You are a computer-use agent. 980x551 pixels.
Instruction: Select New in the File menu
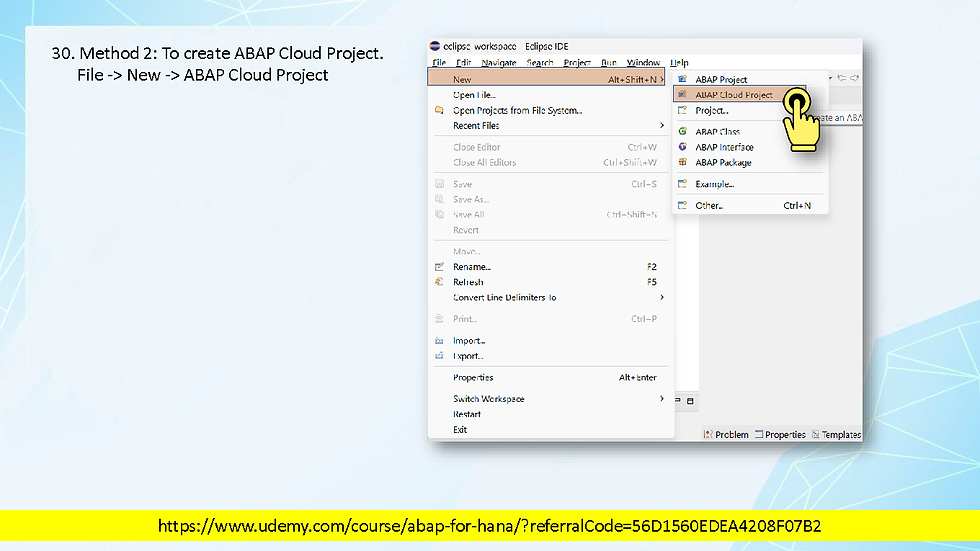pyautogui.click(x=546, y=79)
